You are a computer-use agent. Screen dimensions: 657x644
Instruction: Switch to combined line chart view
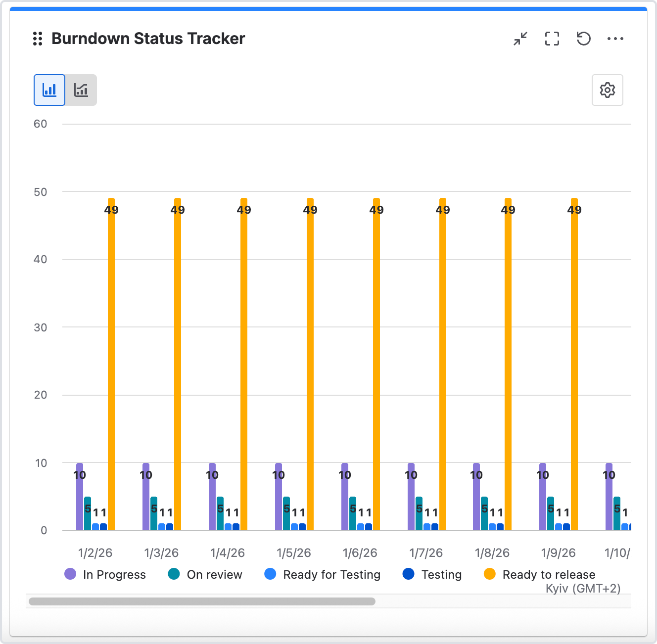pos(81,90)
